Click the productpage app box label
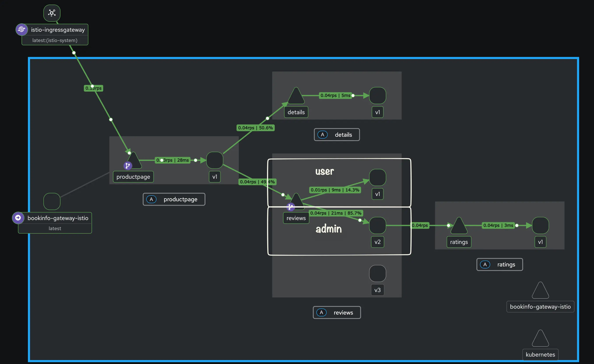The height and width of the screenshot is (364, 594). click(174, 199)
